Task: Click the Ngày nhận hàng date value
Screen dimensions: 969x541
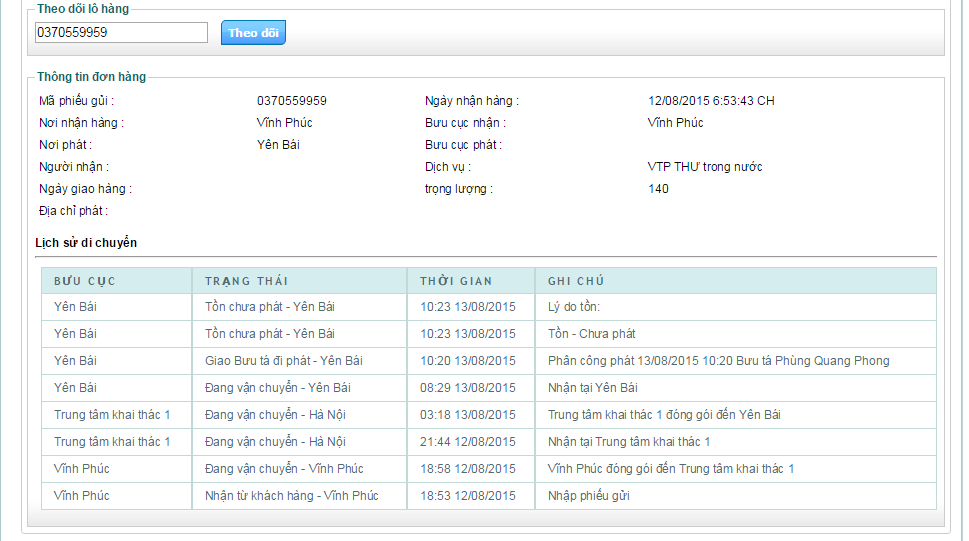Action: (x=711, y=101)
